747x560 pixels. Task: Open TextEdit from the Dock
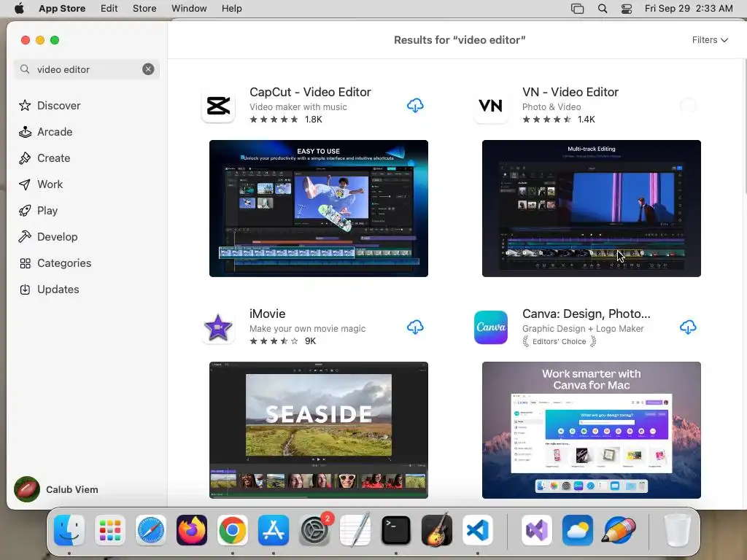point(355,530)
